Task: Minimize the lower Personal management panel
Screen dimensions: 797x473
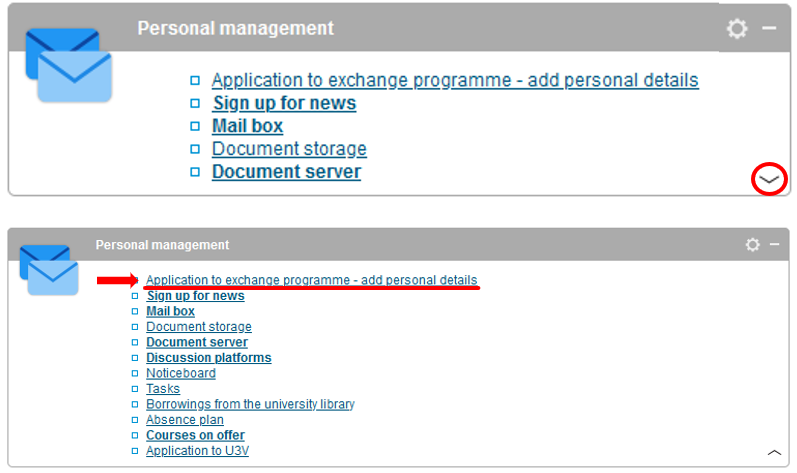Action: click(x=774, y=245)
